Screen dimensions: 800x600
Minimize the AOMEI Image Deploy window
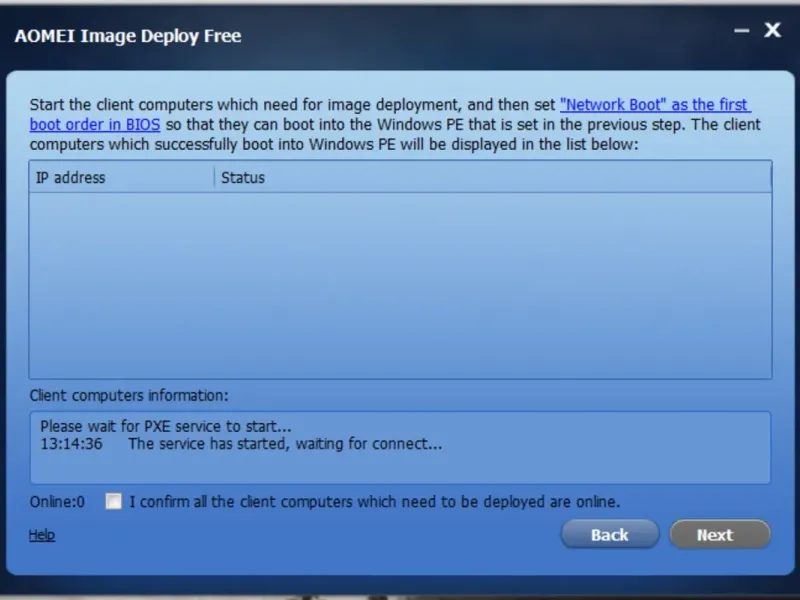click(741, 30)
